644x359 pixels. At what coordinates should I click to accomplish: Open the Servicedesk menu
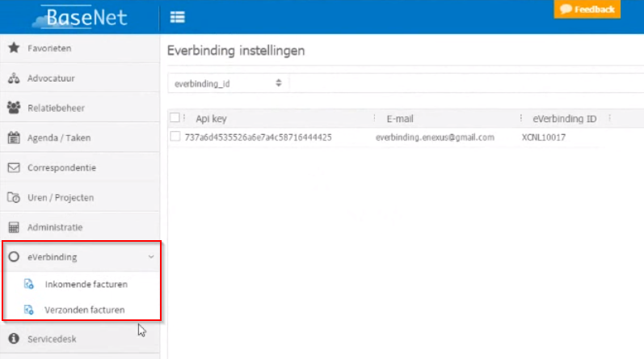point(80,339)
